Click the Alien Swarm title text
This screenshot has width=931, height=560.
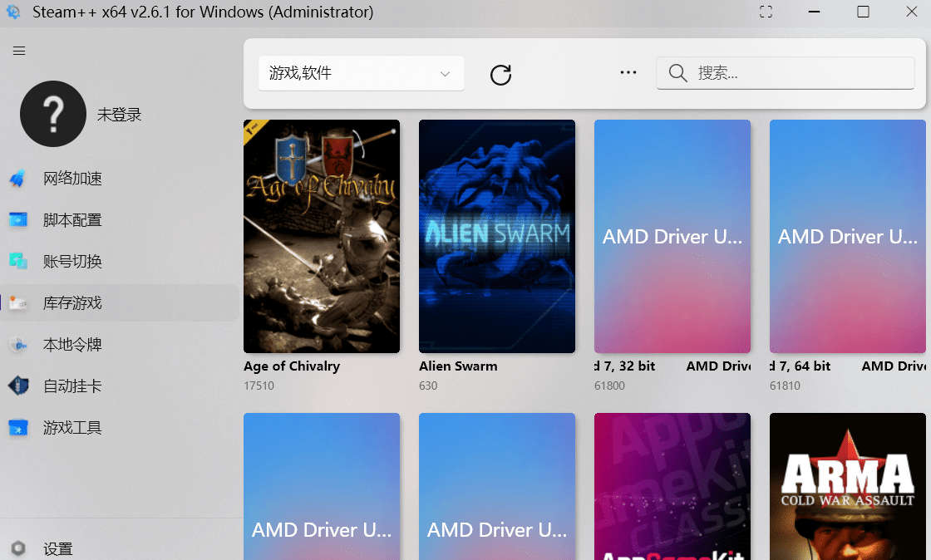point(458,366)
